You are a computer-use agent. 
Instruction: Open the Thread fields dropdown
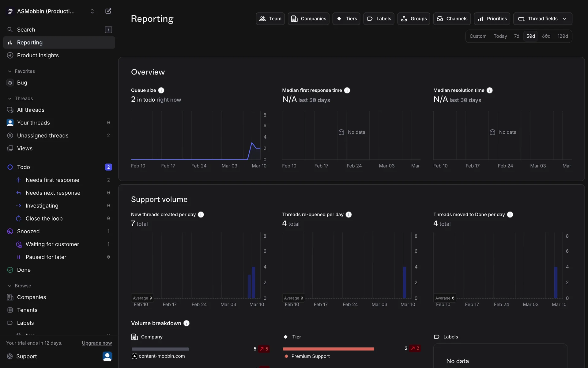click(542, 19)
